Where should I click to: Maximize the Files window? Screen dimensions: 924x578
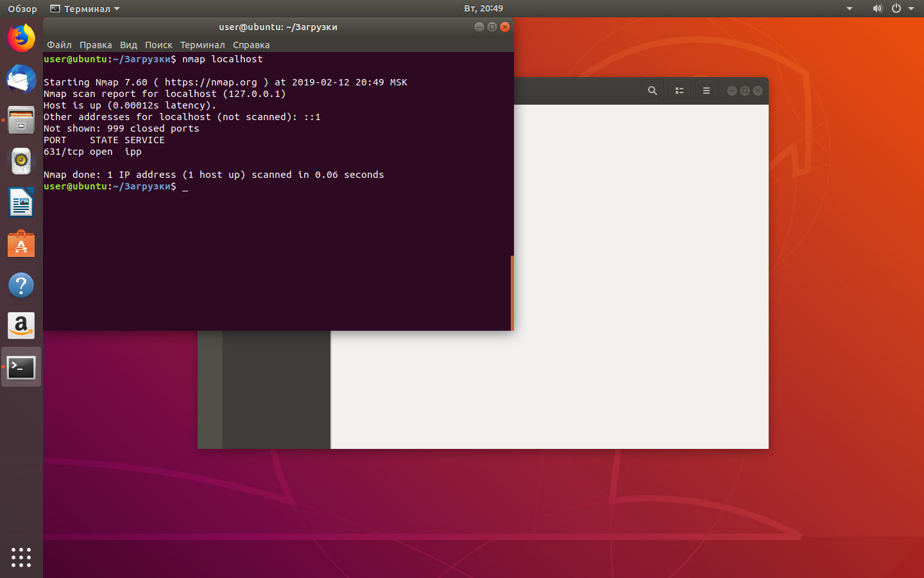tap(745, 91)
